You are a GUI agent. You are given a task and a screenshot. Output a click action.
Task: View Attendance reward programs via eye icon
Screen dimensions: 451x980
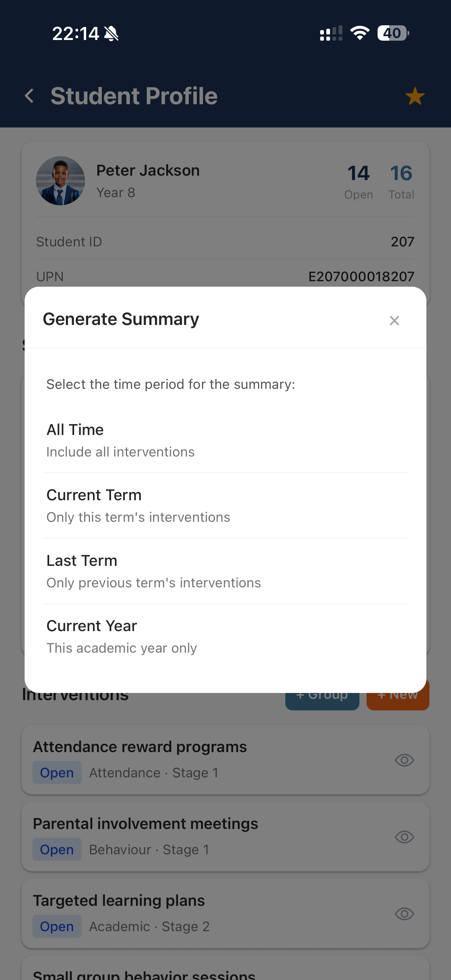coord(404,760)
